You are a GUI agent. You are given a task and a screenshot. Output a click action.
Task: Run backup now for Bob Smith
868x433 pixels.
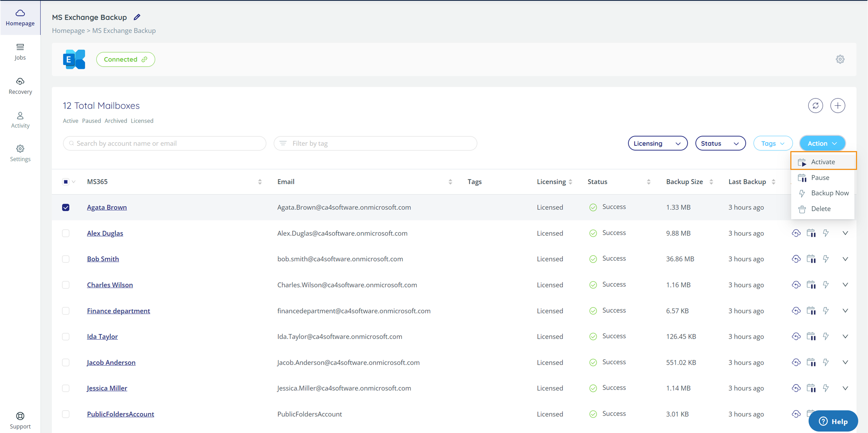click(826, 259)
